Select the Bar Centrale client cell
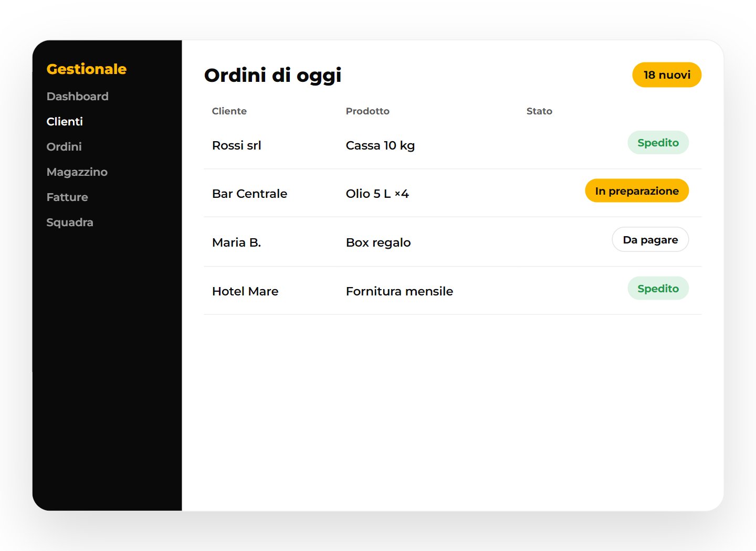Viewport: 756px width, 551px height. point(249,194)
